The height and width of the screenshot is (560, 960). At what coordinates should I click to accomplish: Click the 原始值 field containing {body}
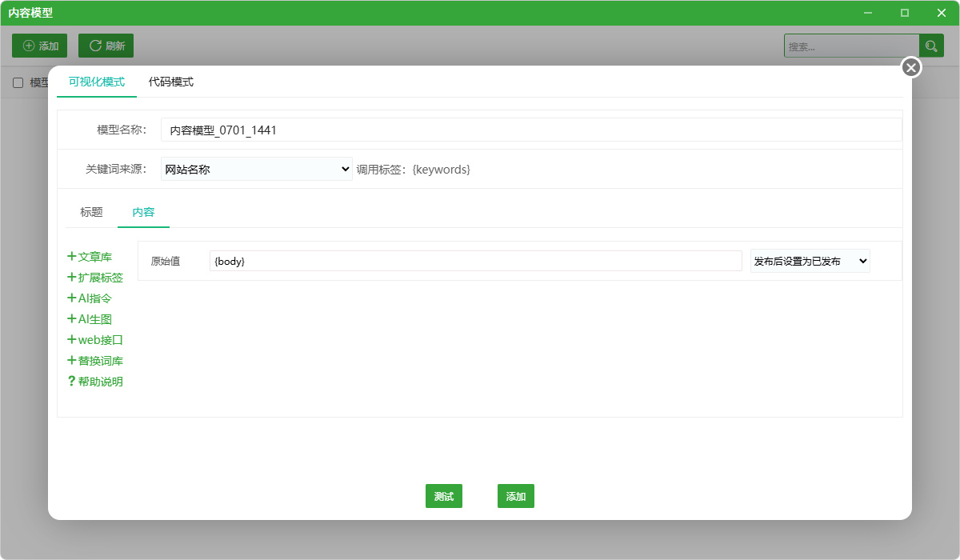pos(476,261)
